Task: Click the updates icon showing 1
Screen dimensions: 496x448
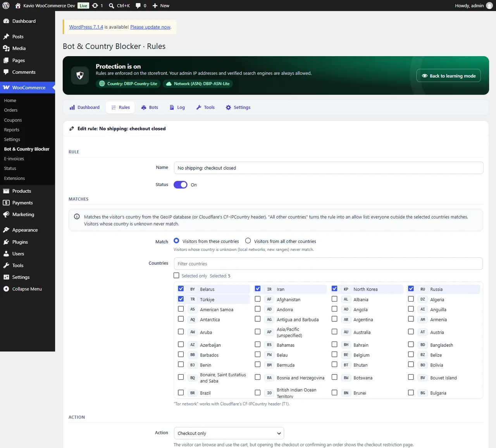Action: (97, 5)
